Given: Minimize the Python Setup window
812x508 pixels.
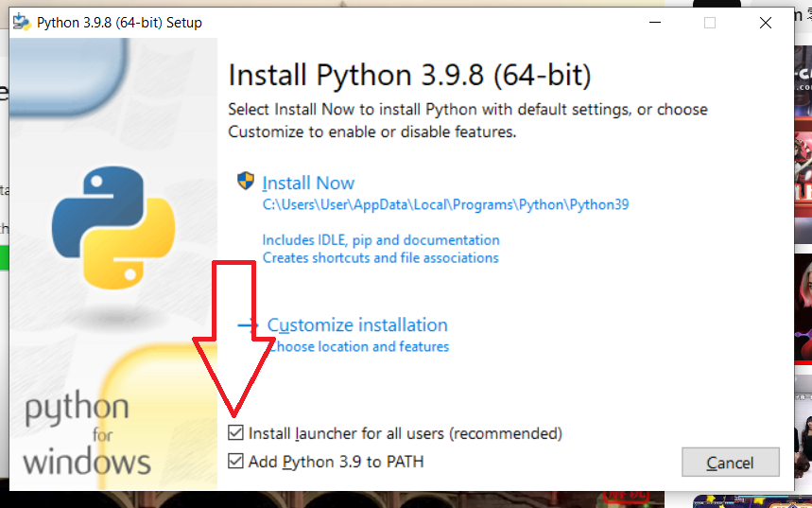Looking at the screenshot, I should point(655,23).
